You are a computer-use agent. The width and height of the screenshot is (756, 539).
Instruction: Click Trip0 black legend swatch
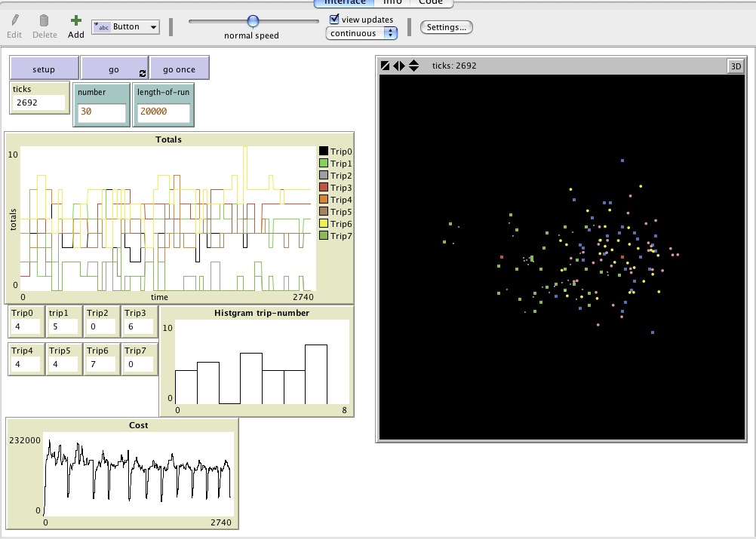click(324, 152)
